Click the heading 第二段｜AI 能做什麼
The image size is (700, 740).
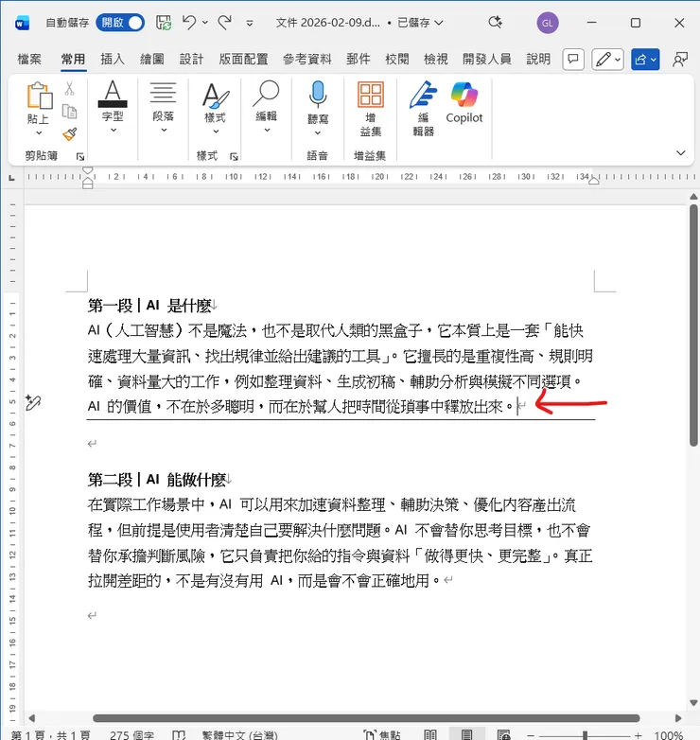pyautogui.click(x=157, y=480)
